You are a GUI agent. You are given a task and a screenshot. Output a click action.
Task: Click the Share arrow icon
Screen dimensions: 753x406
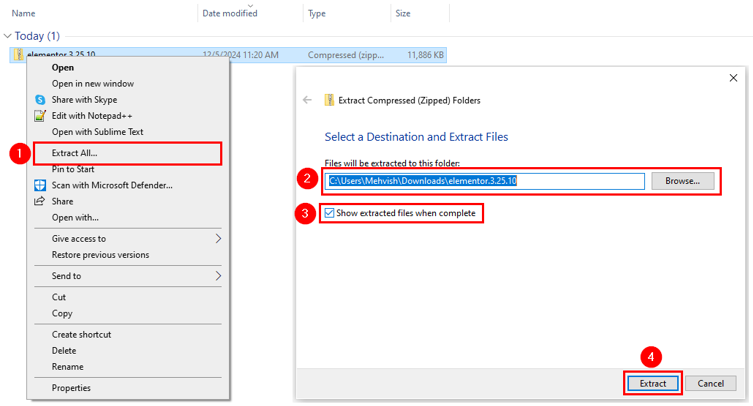[39, 201]
